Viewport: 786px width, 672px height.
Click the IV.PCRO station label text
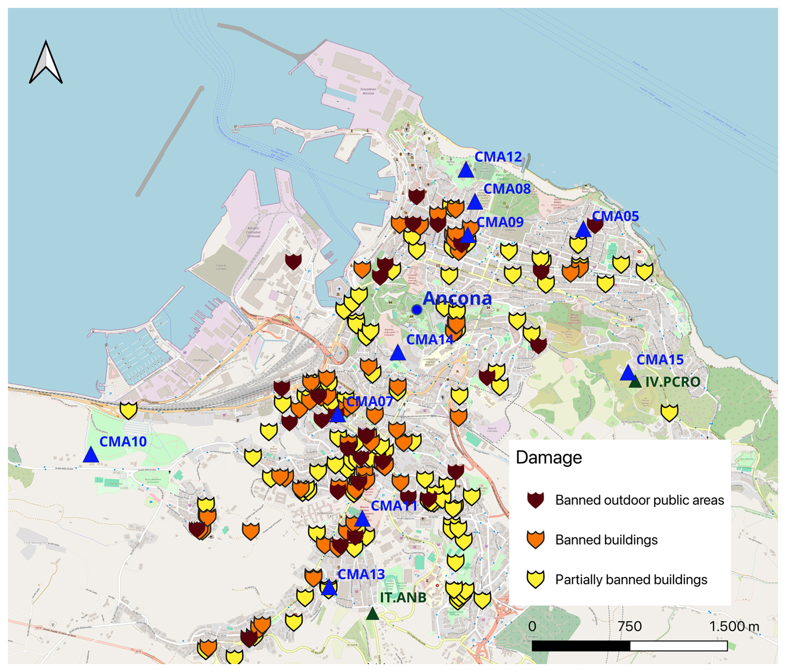(x=673, y=382)
